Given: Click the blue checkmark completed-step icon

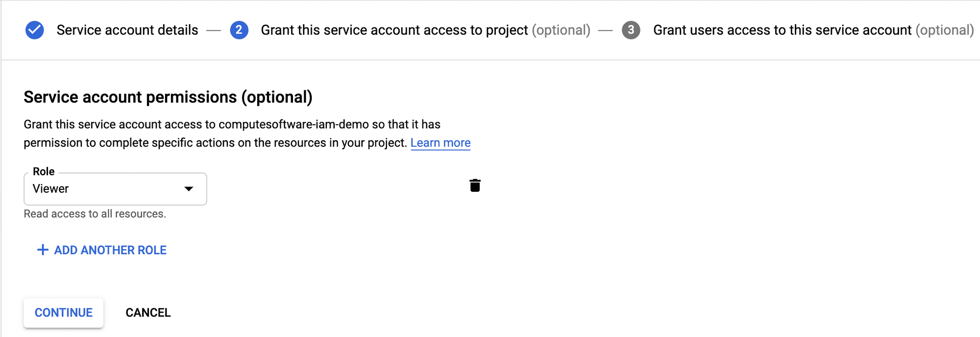Looking at the screenshot, I should point(35,30).
